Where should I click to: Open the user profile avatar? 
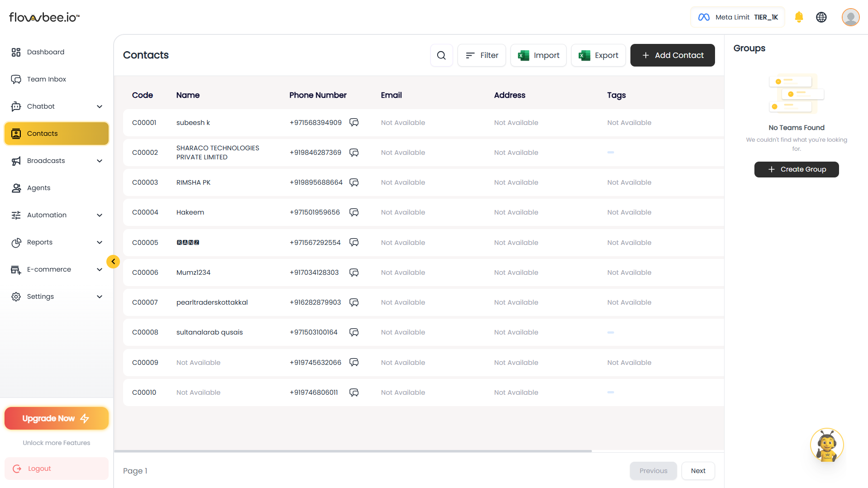click(x=850, y=17)
